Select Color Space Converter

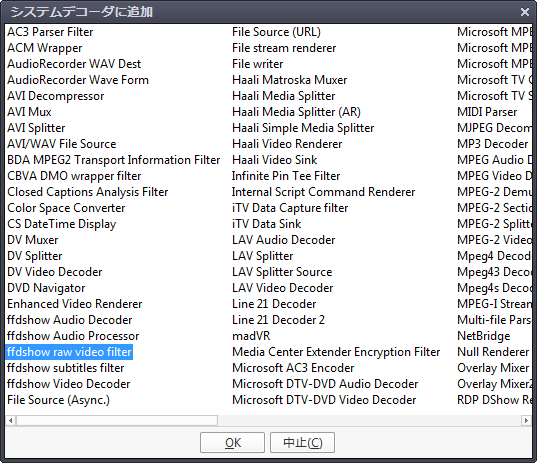coord(66,208)
